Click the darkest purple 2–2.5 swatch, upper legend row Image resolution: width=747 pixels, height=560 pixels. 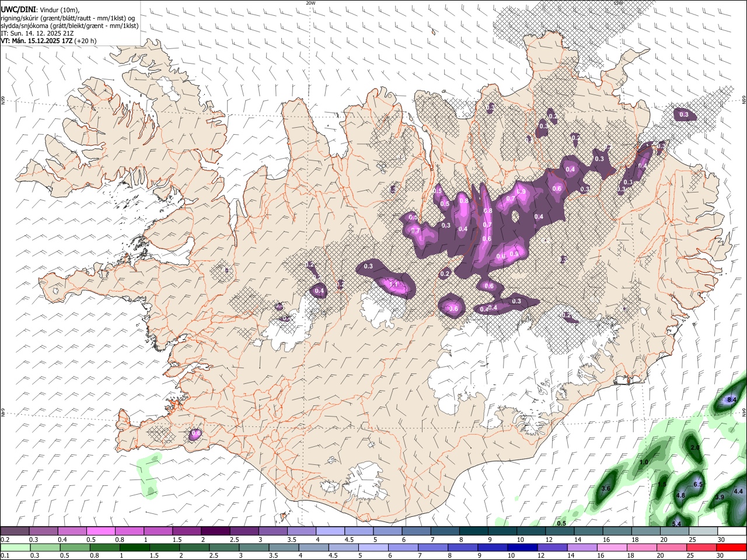(215, 531)
